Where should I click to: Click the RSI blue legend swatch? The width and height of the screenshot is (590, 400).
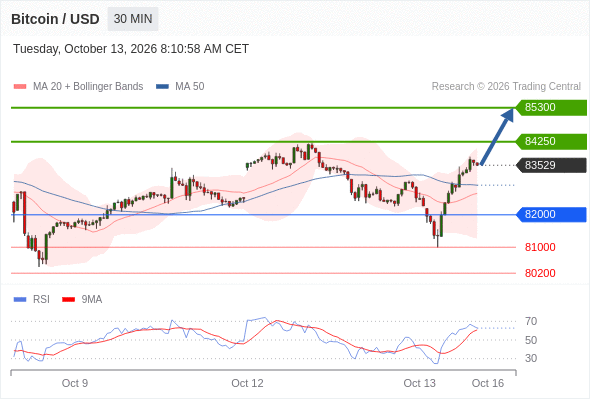click(x=20, y=300)
